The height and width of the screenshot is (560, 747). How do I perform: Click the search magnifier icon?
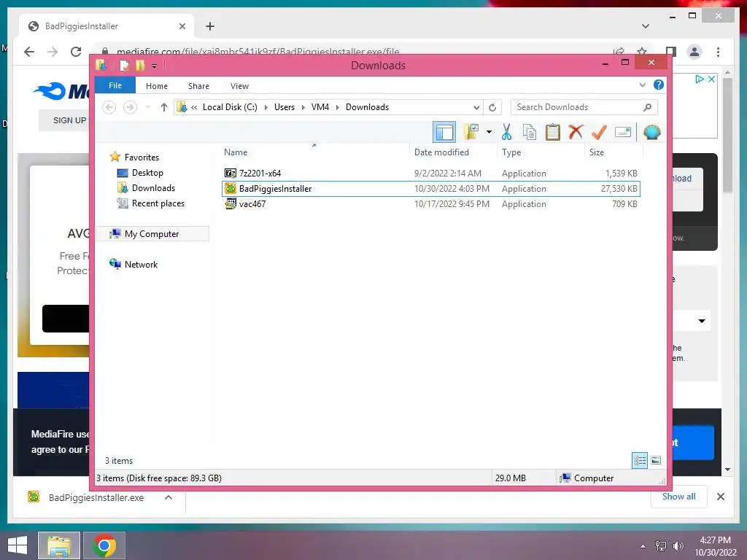pos(647,107)
